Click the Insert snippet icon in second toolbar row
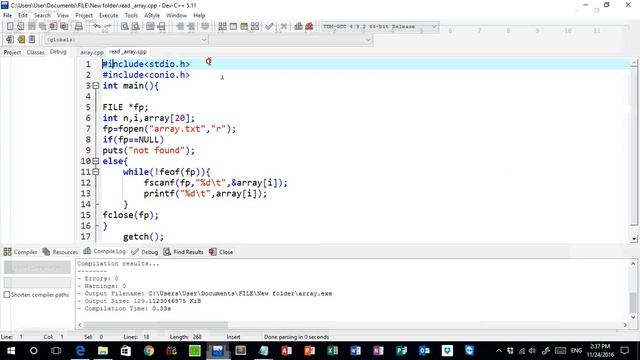Image resolution: width=640 pixels, height=360 pixels. coord(9,40)
